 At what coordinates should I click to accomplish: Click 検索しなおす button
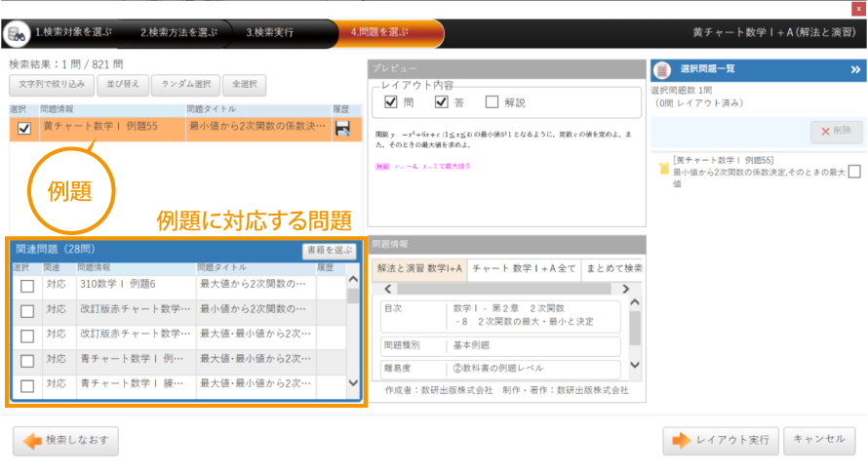click(66, 441)
